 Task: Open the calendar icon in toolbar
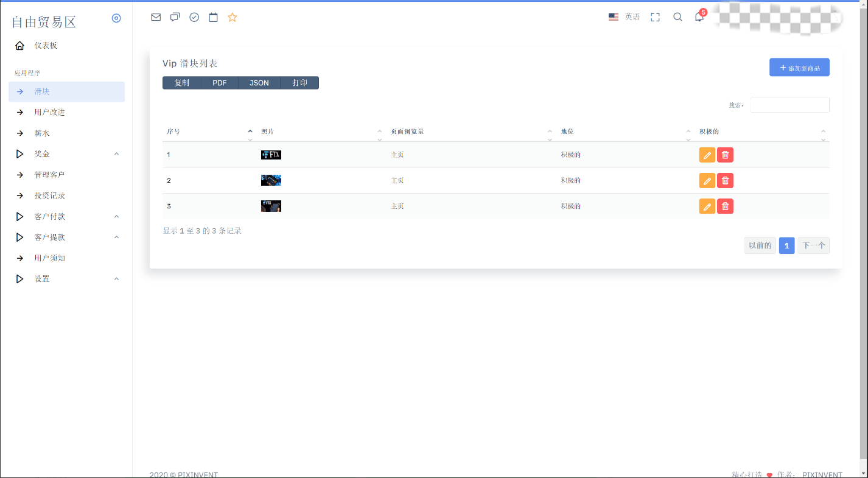pyautogui.click(x=213, y=17)
